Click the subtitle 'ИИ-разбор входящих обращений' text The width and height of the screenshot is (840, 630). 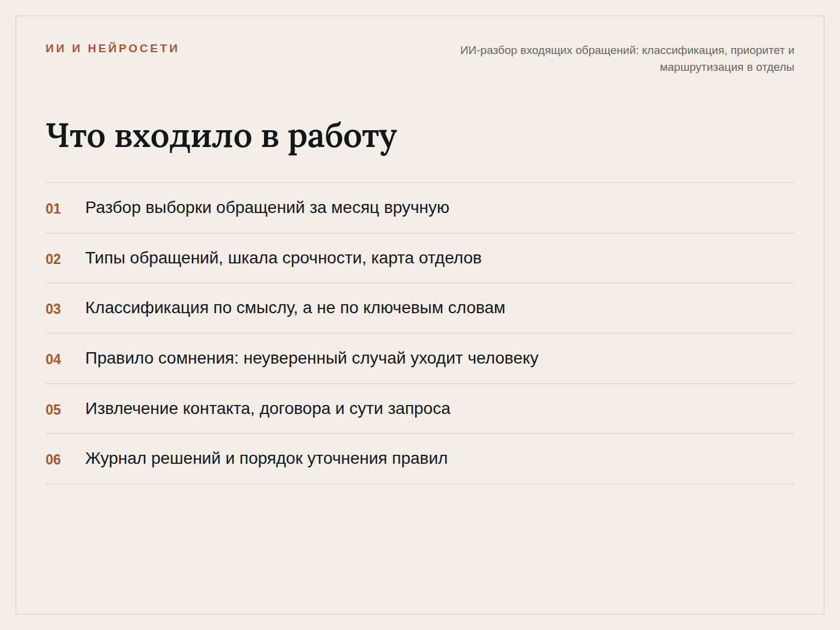click(627, 58)
